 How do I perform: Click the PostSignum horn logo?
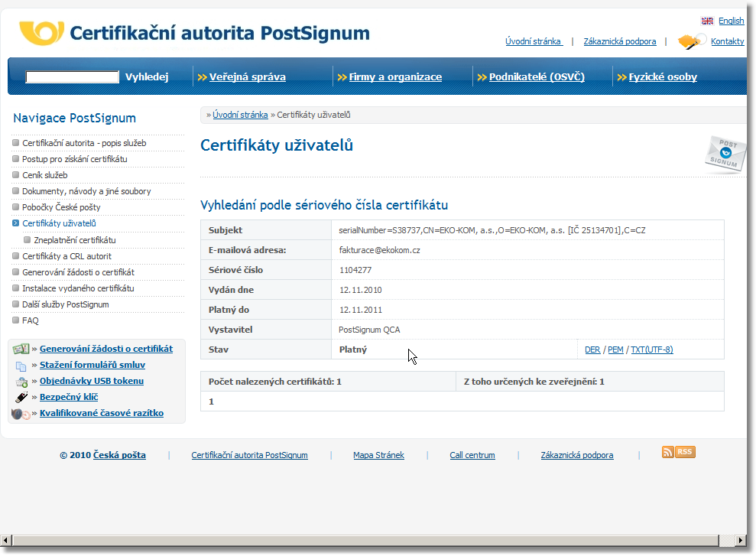tap(41, 33)
